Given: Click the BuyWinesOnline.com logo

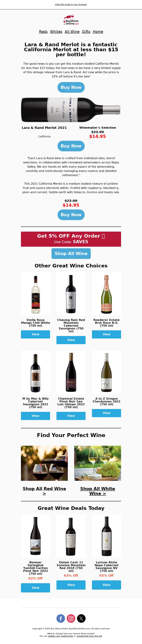Looking at the screenshot, I should click(71, 20).
